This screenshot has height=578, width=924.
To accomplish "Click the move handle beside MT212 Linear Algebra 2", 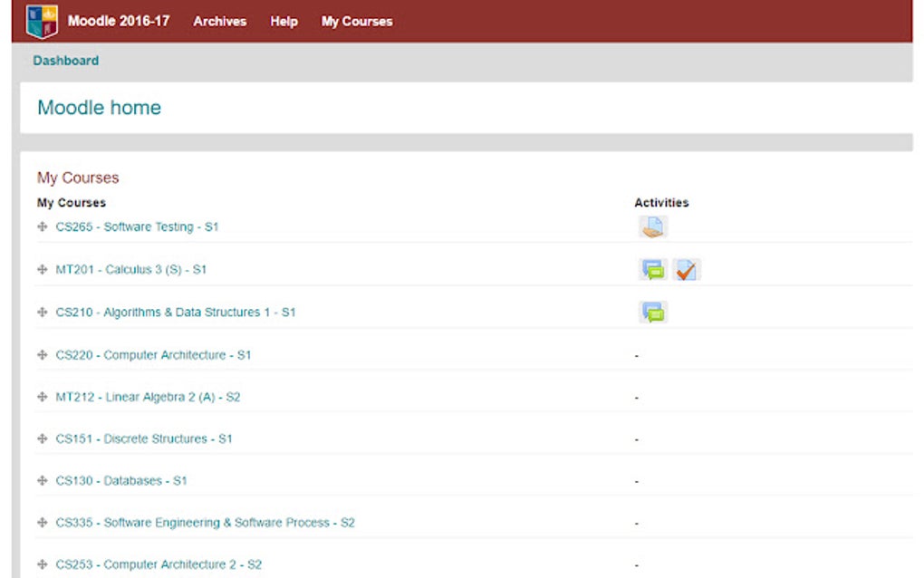I will 43,396.
